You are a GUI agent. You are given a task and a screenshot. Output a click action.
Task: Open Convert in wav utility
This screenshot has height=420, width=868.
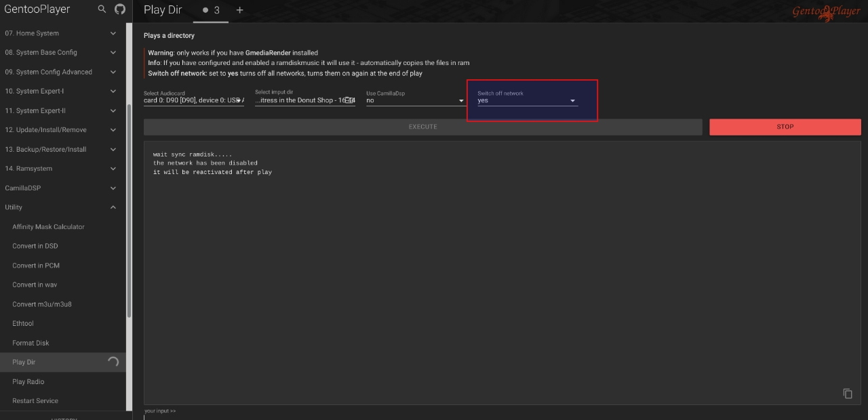point(63,285)
